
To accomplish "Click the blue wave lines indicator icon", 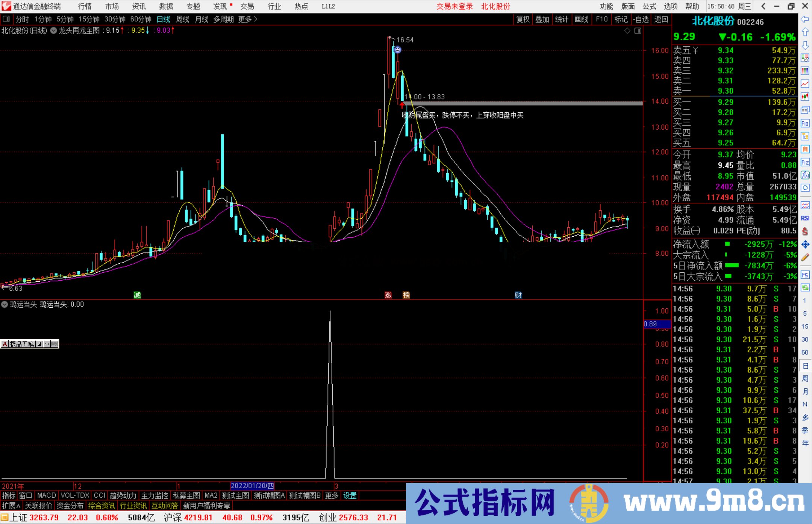I will click(805, 205).
